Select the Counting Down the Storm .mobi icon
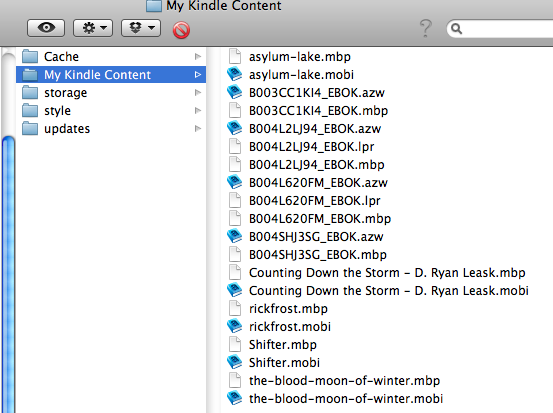The image size is (553, 413). tap(234, 290)
